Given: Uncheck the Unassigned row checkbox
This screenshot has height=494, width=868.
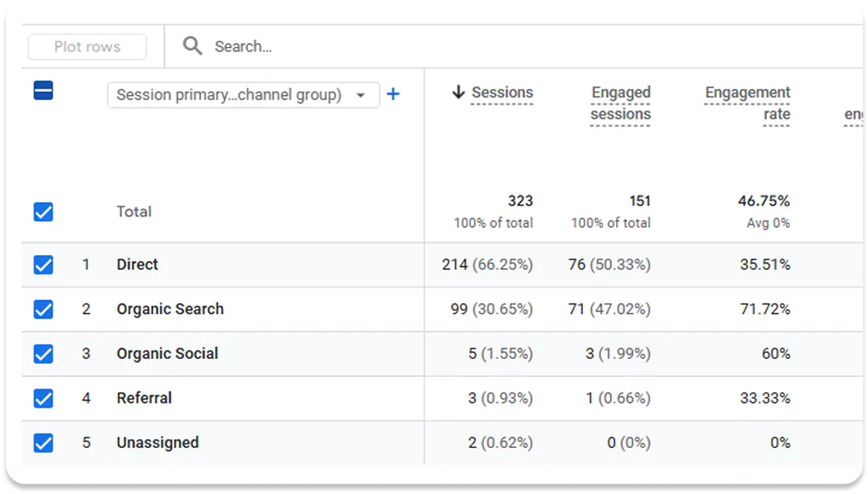Looking at the screenshot, I should click(x=43, y=443).
